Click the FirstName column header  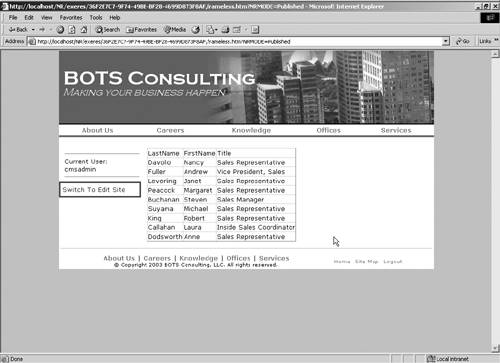(199, 153)
